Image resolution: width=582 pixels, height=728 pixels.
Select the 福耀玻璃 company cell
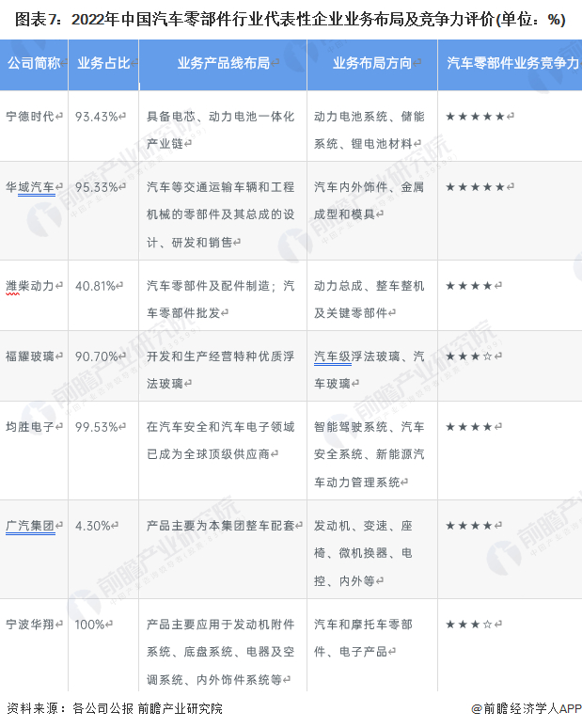[x=30, y=356]
